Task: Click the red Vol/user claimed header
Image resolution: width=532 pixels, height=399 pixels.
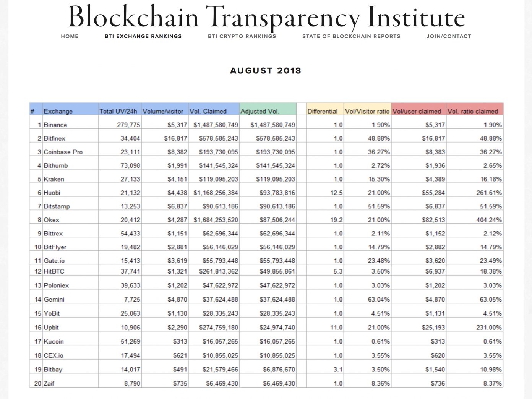Action: tap(417, 111)
